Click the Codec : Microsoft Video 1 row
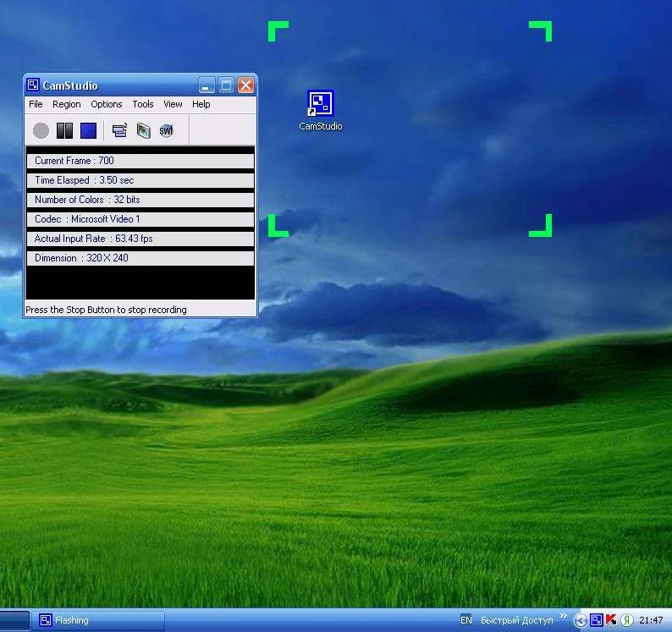The height and width of the screenshot is (632, 672). click(x=140, y=219)
